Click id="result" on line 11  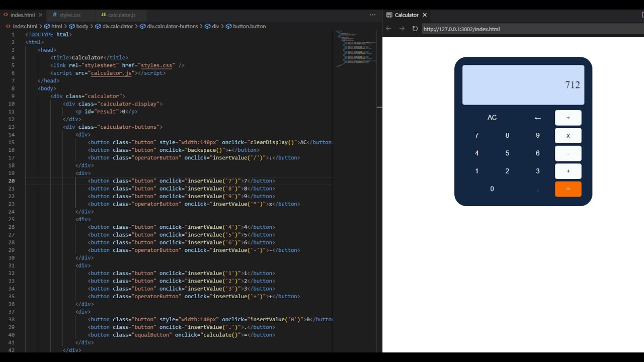[x=100, y=112]
